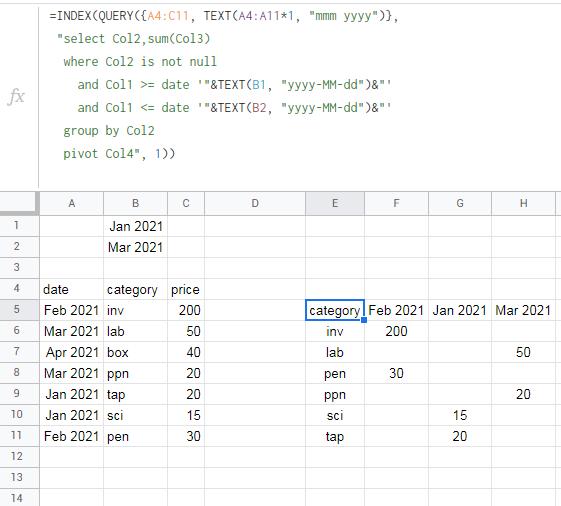Select column E header
This screenshot has width=561, height=506.
click(335, 203)
